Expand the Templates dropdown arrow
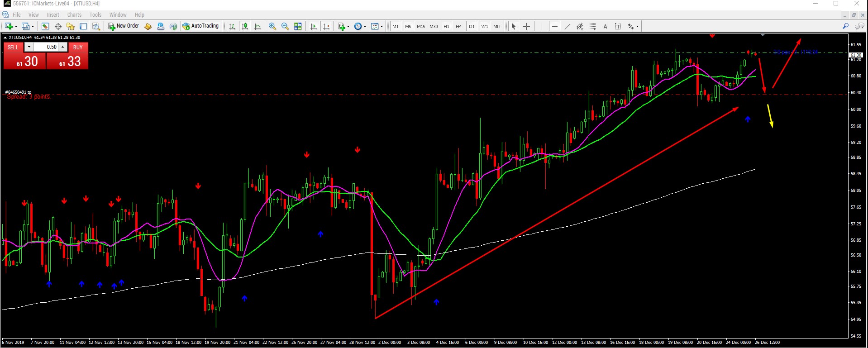This screenshot has height=348, width=868. (382, 26)
